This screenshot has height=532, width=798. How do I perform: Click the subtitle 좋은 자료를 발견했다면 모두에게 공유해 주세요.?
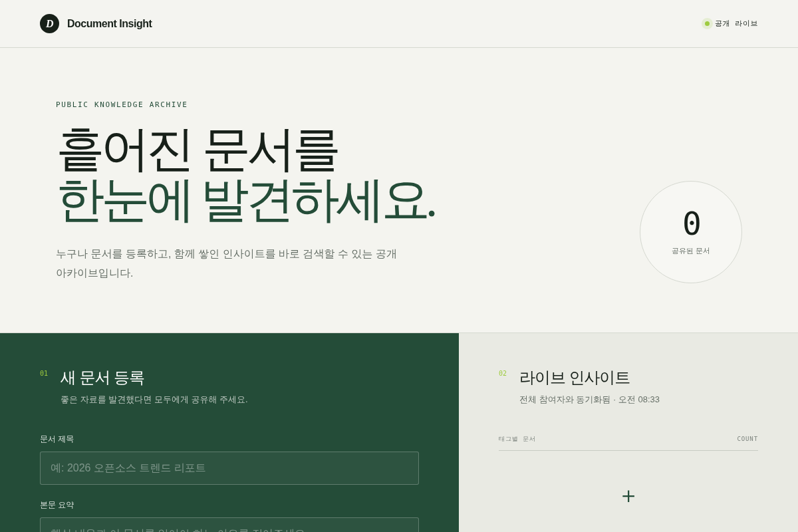[x=154, y=400]
